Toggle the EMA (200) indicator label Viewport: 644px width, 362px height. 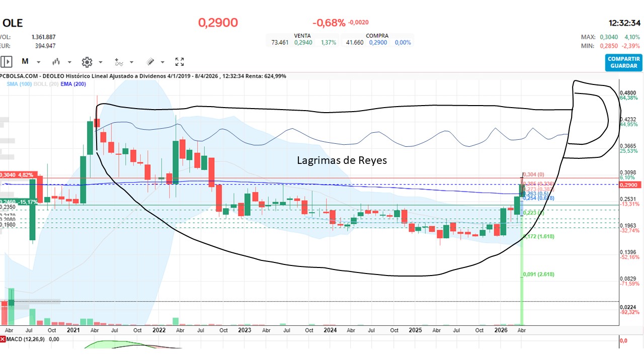pyautogui.click(x=72, y=84)
